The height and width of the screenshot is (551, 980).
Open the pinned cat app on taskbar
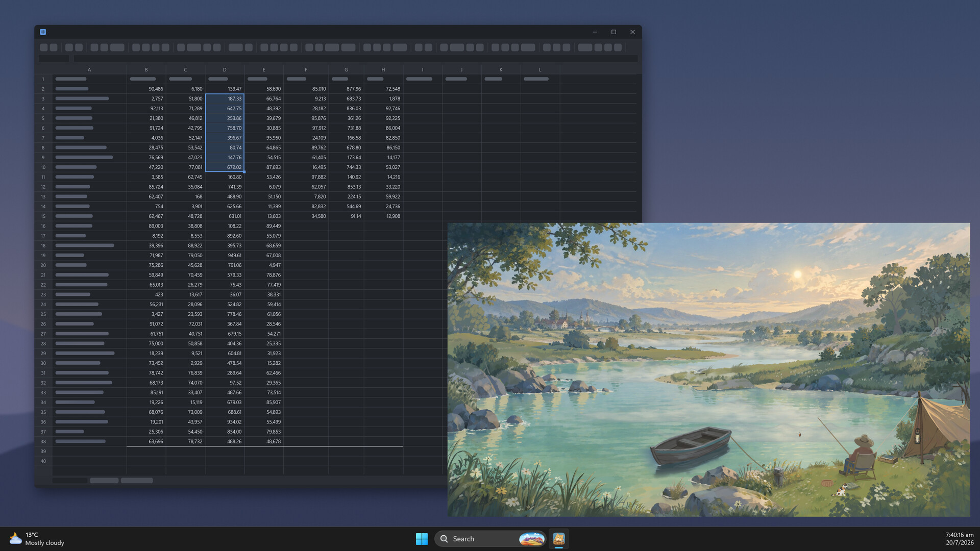click(559, 539)
